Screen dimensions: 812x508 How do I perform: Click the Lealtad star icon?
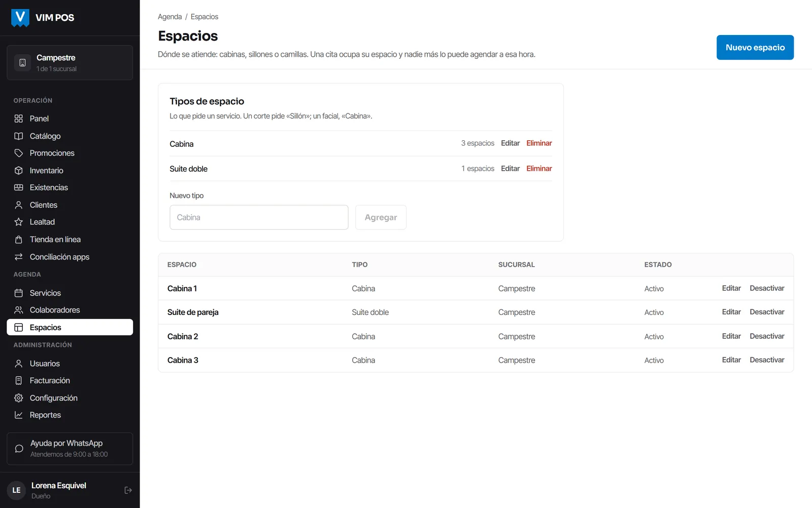pyautogui.click(x=19, y=222)
